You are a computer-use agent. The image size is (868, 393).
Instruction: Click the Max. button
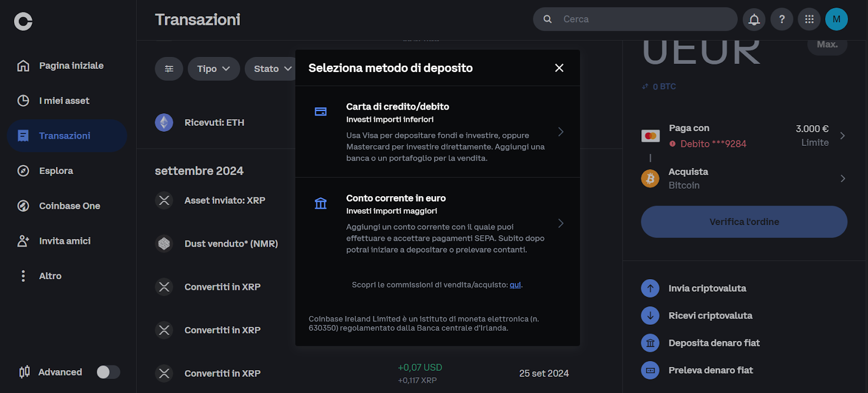(x=827, y=46)
